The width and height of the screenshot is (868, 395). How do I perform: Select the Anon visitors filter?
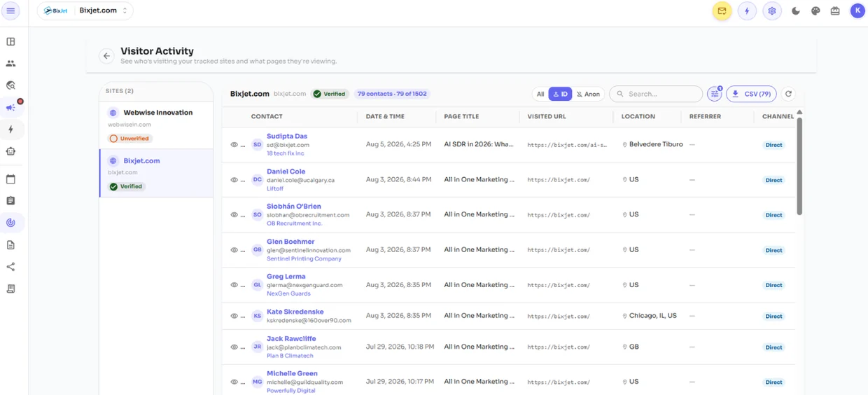pyautogui.click(x=588, y=94)
